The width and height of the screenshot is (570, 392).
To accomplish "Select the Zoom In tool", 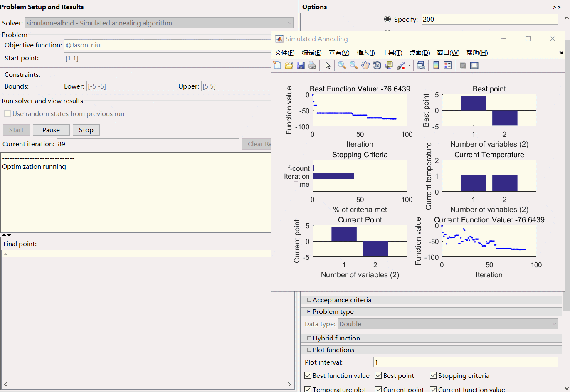I will pyautogui.click(x=342, y=66).
